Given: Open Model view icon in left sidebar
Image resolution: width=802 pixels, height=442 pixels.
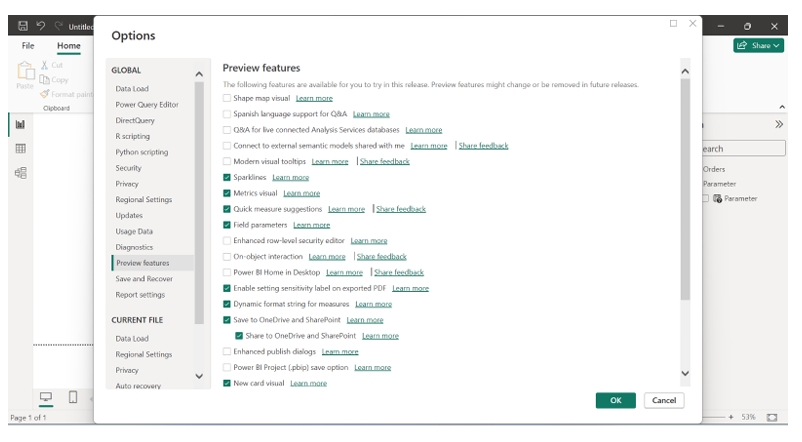Looking at the screenshot, I should 20,172.
